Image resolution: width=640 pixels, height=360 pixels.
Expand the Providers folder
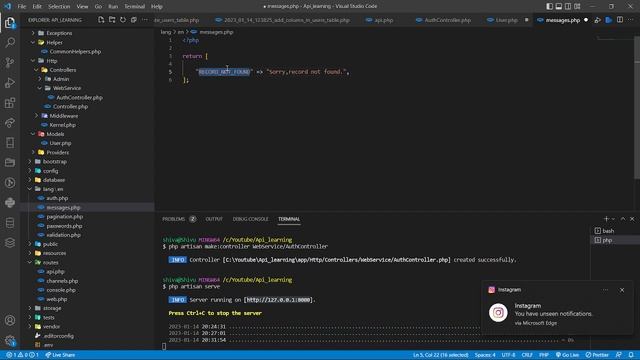(x=57, y=152)
